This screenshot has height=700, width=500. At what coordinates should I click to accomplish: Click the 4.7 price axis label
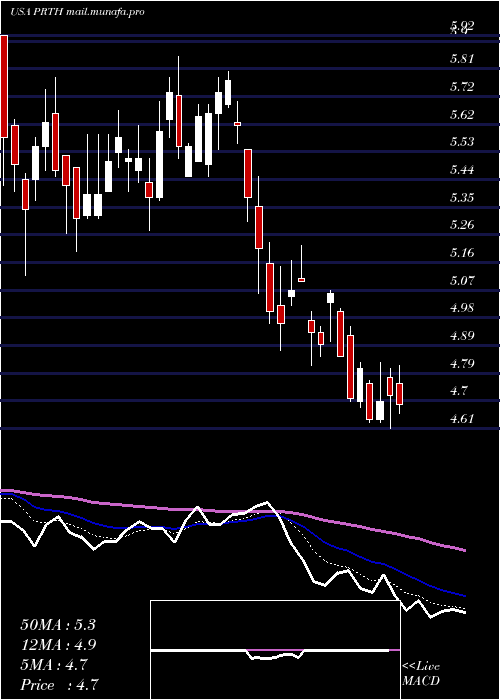[x=459, y=391]
